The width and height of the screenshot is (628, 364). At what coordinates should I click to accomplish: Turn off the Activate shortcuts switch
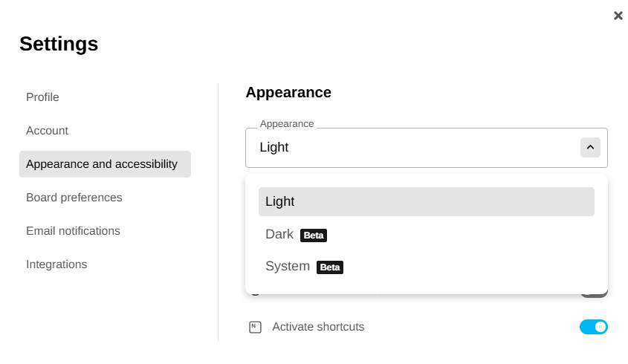pyautogui.click(x=593, y=327)
